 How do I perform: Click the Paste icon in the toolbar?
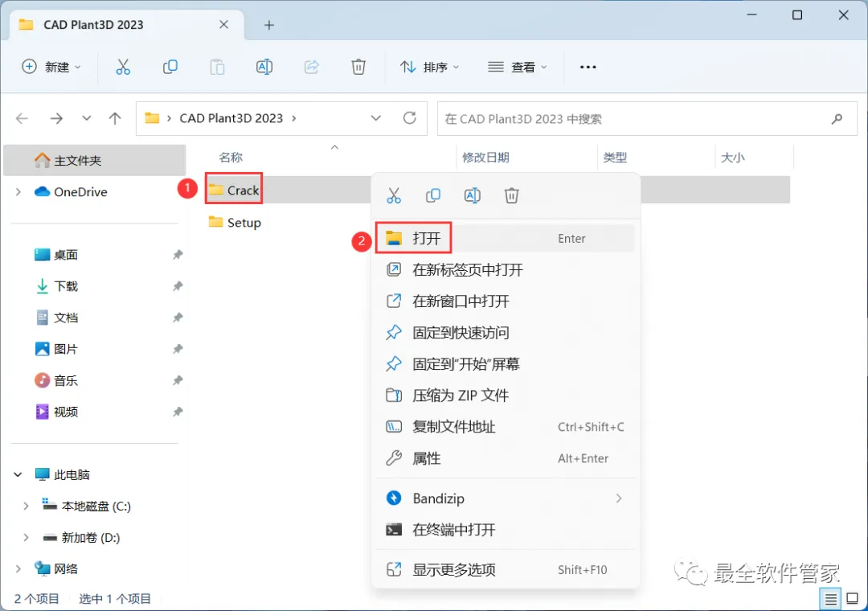[217, 67]
